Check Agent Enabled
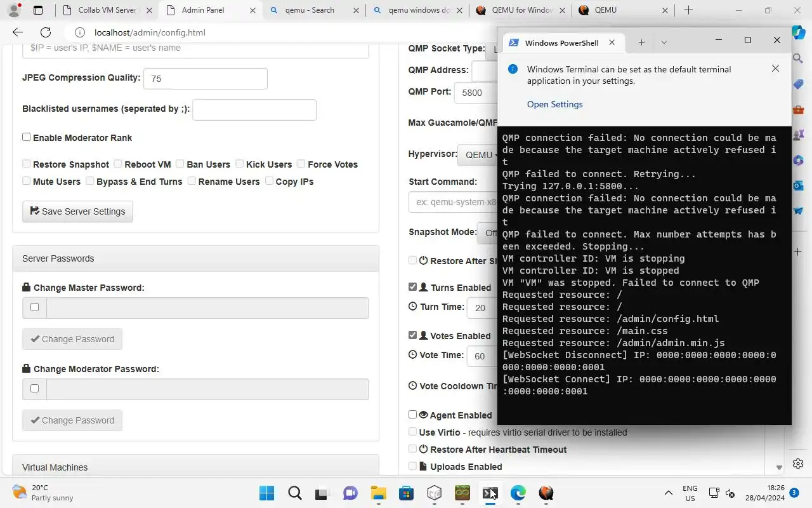Image resolution: width=812 pixels, height=508 pixels. (x=413, y=415)
